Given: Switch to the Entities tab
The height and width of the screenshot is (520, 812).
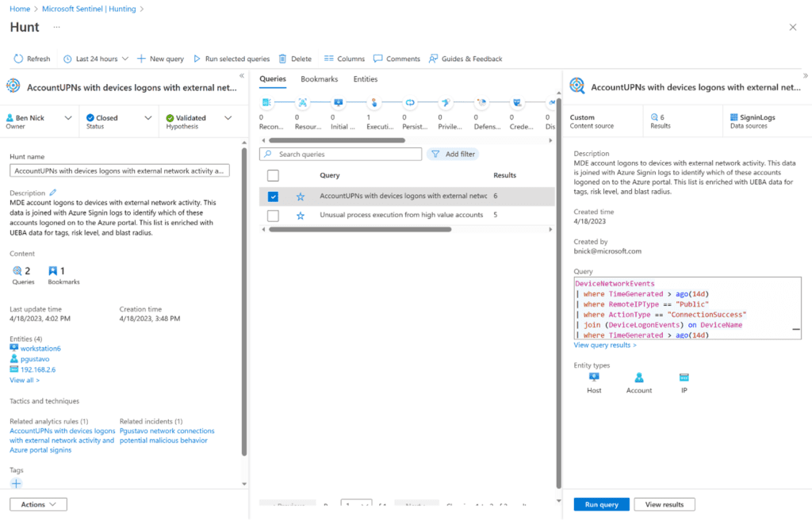Looking at the screenshot, I should (366, 79).
